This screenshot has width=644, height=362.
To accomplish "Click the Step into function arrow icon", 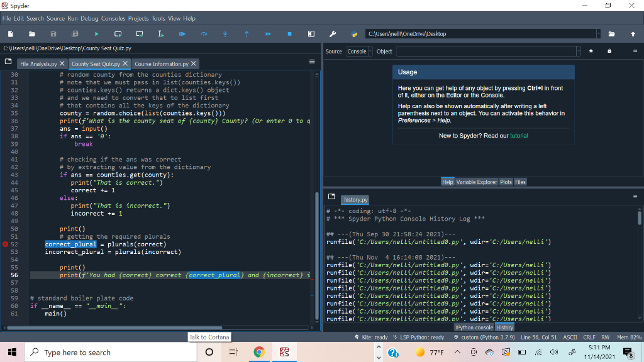I will click(x=225, y=33).
